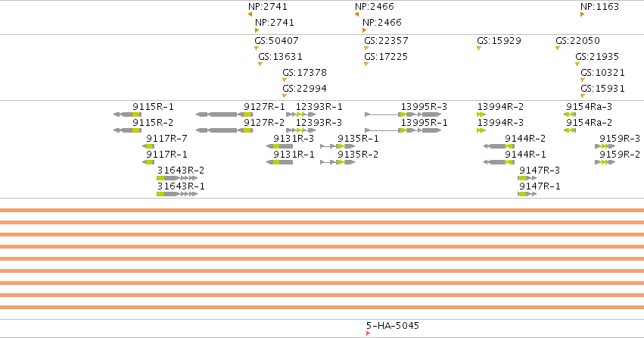Click the 13995R-1 transcript label
Viewport: 644px width, 338px height.
425,123
